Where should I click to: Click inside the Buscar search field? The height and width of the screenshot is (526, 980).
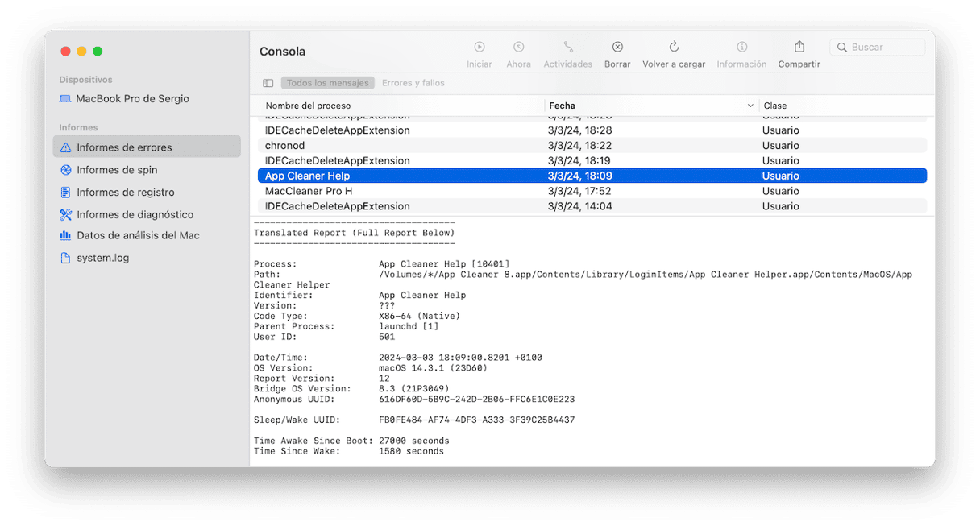pos(878,47)
